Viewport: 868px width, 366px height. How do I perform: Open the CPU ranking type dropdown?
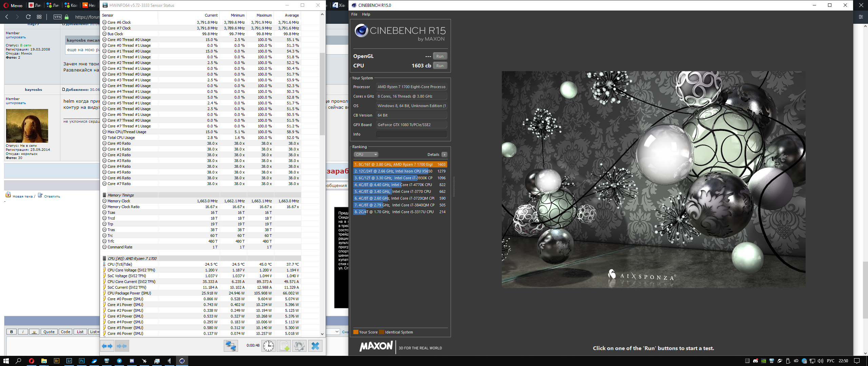366,155
